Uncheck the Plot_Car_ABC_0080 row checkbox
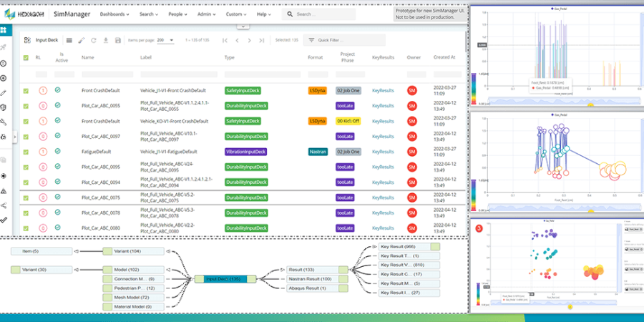 click(26, 228)
